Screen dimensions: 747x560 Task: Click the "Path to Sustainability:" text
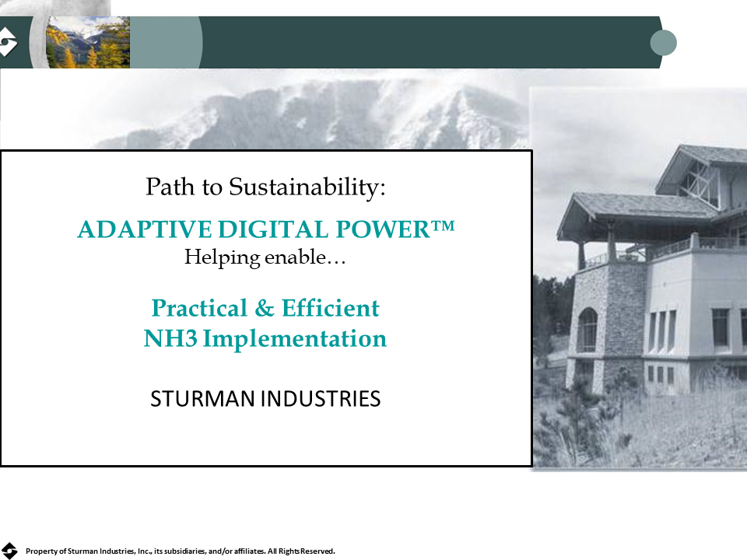click(265, 187)
